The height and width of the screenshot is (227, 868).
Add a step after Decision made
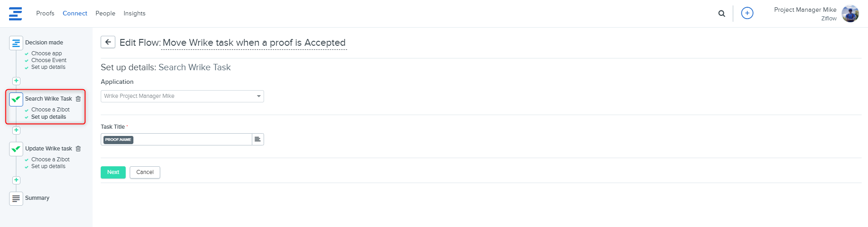[x=16, y=81]
